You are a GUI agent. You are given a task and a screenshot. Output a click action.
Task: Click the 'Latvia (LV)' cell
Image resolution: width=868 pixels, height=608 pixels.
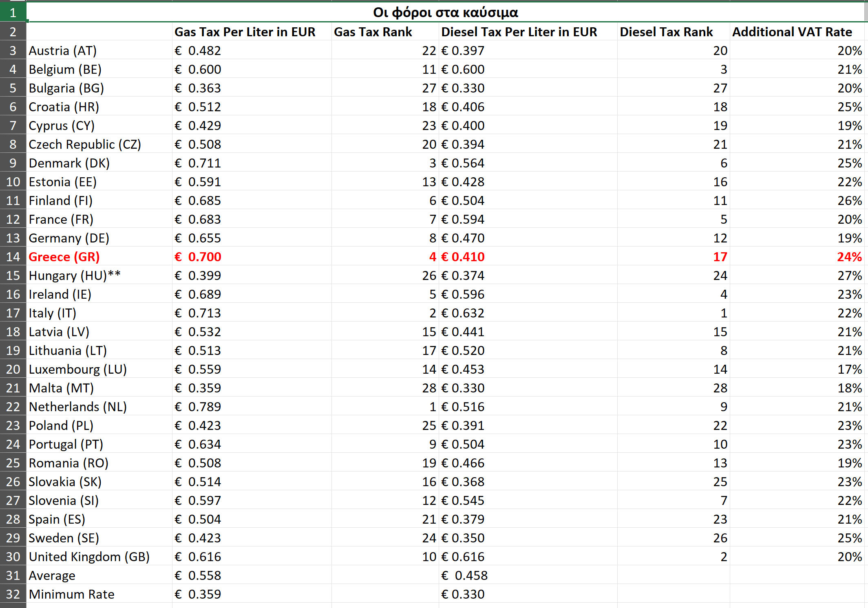click(99, 332)
